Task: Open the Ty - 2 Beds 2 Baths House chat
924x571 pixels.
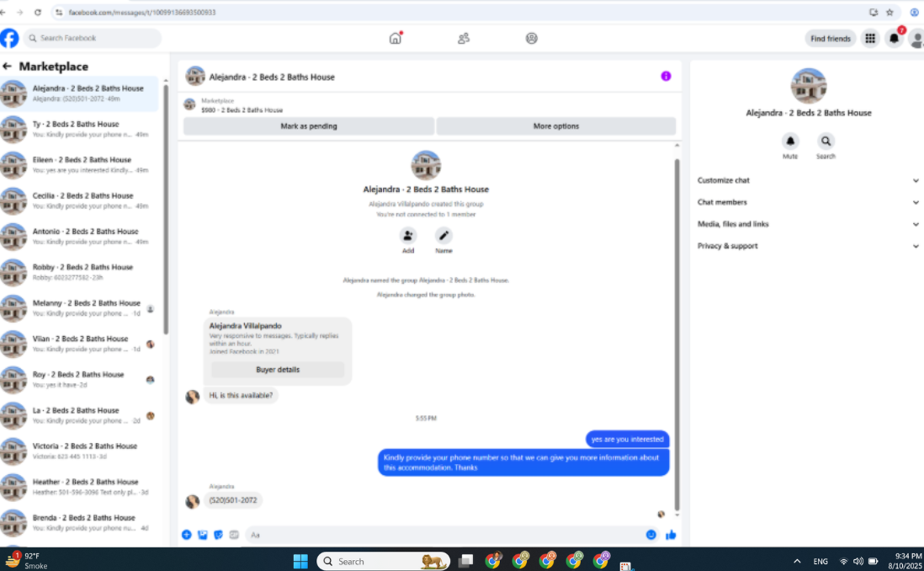Action: point(80,129)
